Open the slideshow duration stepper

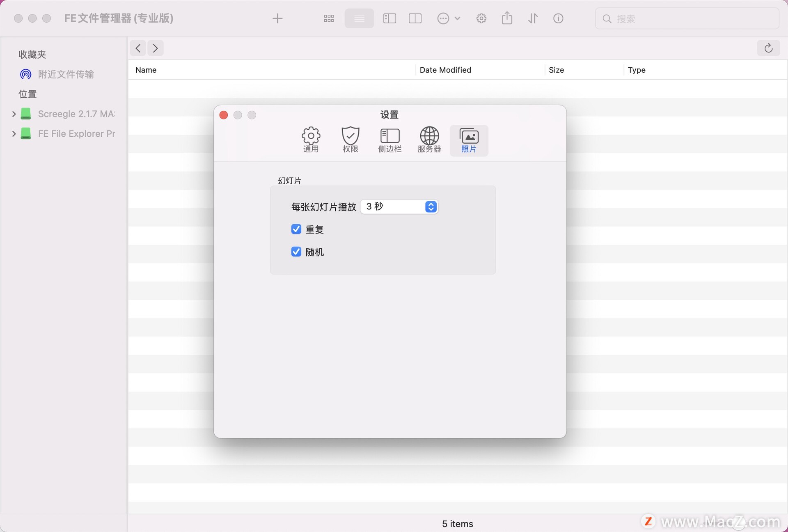[431, 206]
